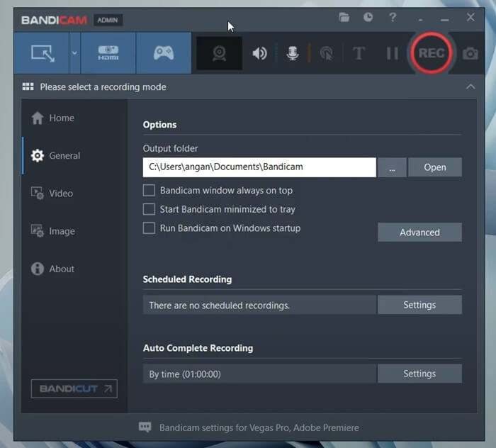Open Scheduled Recording Settings button
496x448 pixels.
[419, 305]
